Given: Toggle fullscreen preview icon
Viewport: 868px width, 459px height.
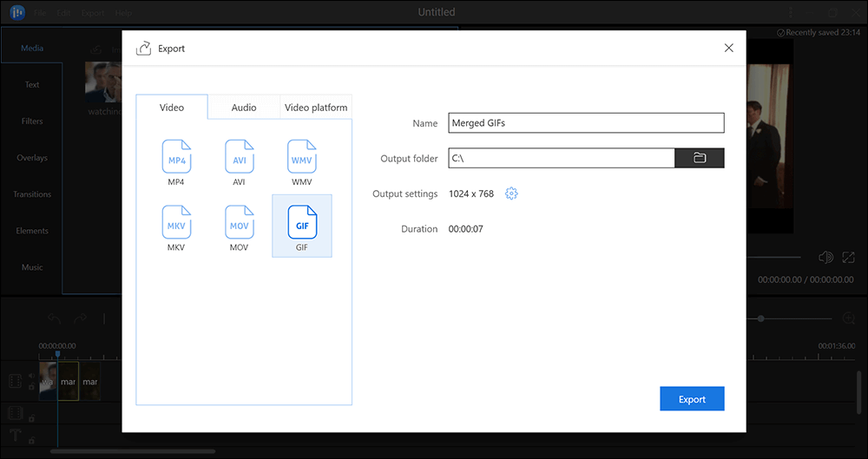Looking at the screenshot, I should 850,258.
